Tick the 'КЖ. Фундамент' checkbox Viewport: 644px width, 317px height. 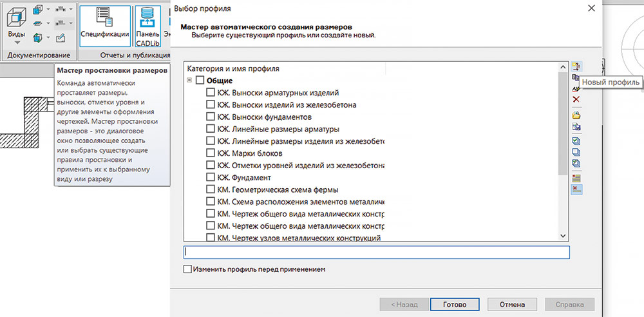point(211,177)
